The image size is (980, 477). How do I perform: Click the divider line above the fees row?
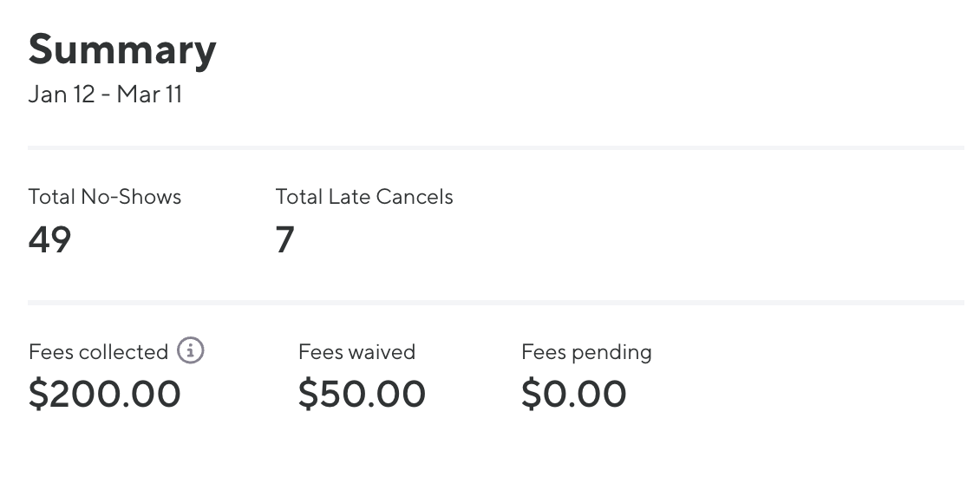pos(495,303)
